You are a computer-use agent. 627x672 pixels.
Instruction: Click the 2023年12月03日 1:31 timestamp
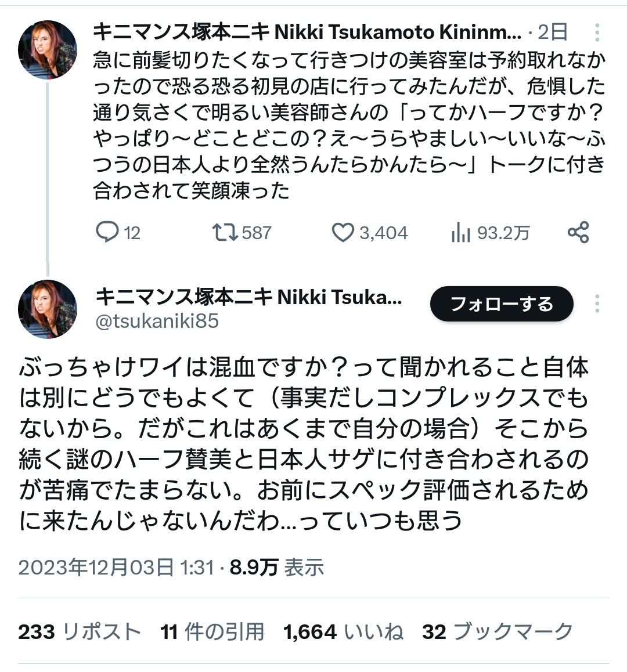pos(116,567)
